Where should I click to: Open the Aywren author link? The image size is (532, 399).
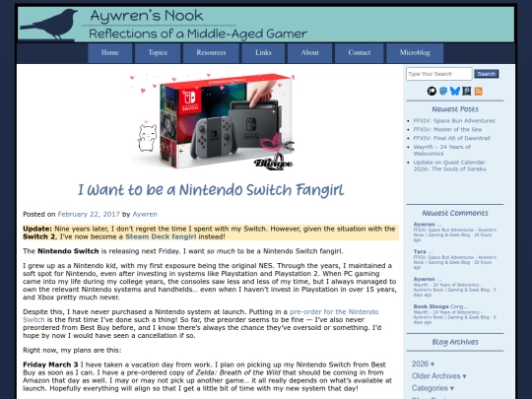(x=145, y=214)
